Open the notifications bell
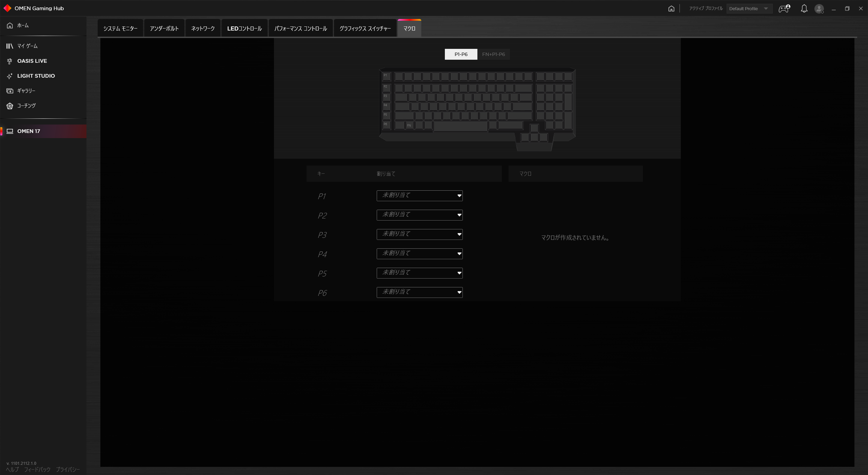This screenshot has width=868, height=475. 804,8
